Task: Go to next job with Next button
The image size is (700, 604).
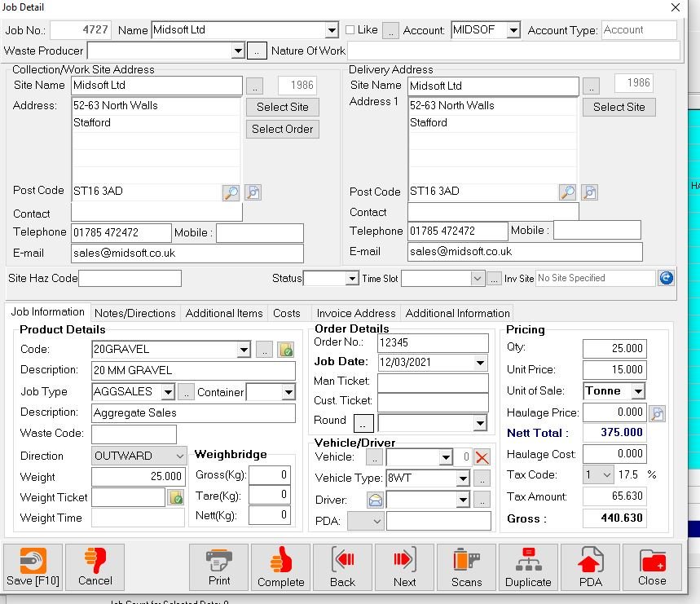Action: tap(404, 567)
